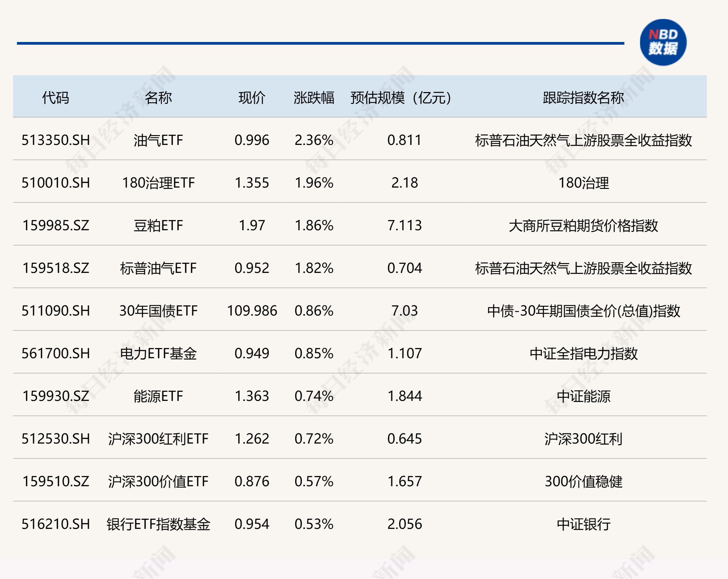Click the scale value 0.704
This screenshot has width=728, height=579.
click(405, 268)
